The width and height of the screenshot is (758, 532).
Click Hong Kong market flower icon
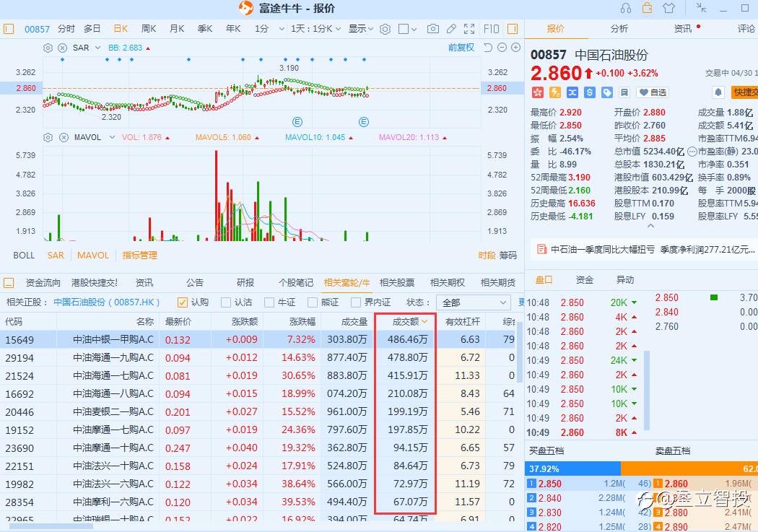(x=537, y=92)
